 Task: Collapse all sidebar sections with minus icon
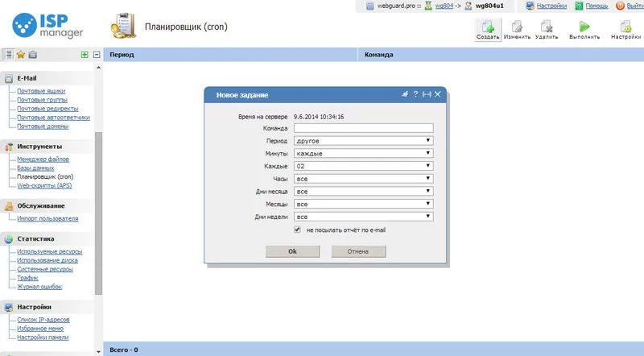(97, 54)
